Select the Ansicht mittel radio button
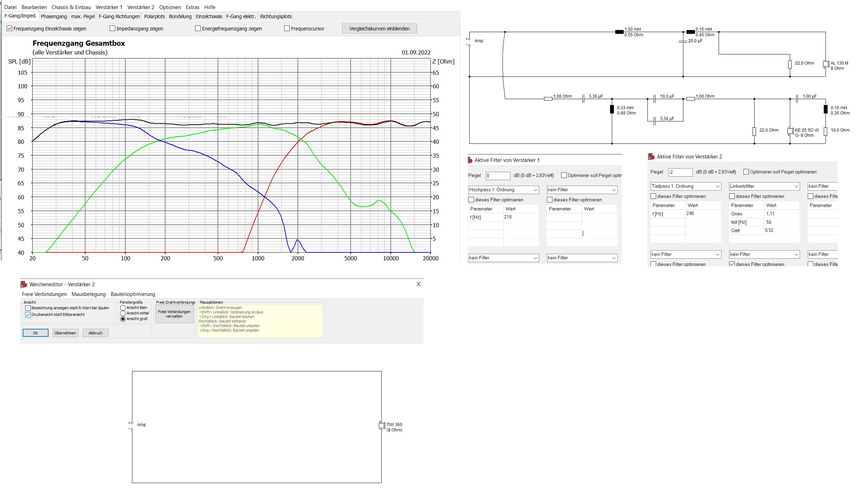The image size is (866, 504). (x=123, y=313)
